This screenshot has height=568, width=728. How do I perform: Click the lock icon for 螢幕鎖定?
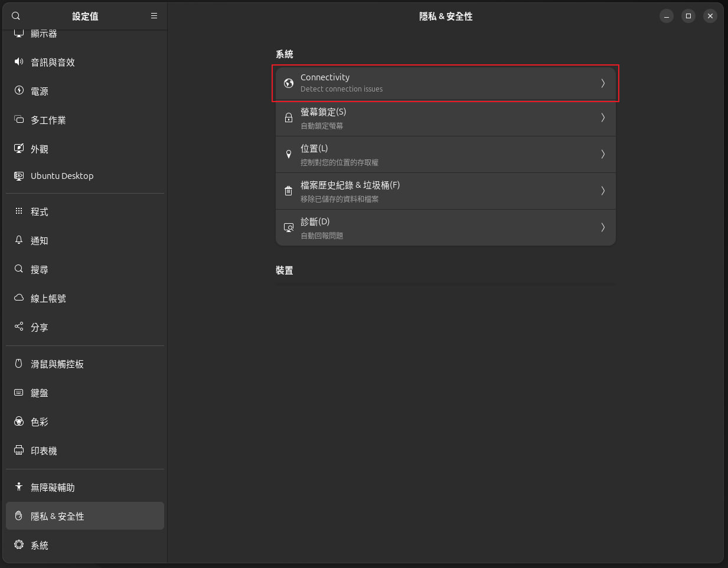(289, 117)
